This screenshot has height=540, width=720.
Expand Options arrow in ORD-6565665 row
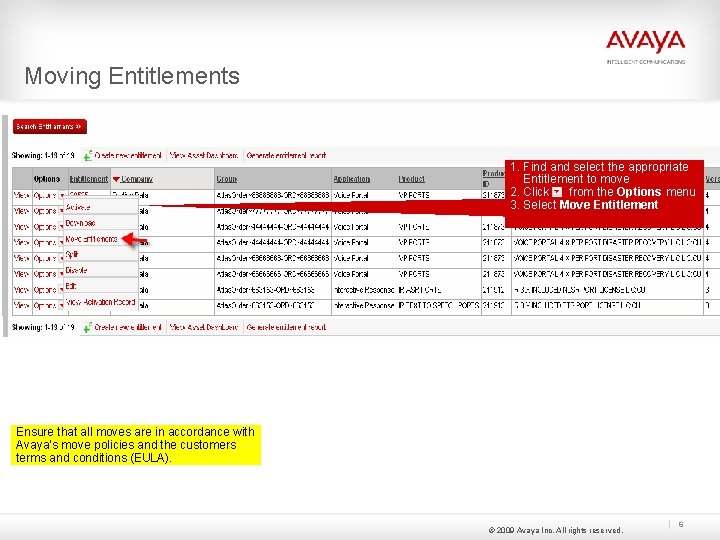61,275
